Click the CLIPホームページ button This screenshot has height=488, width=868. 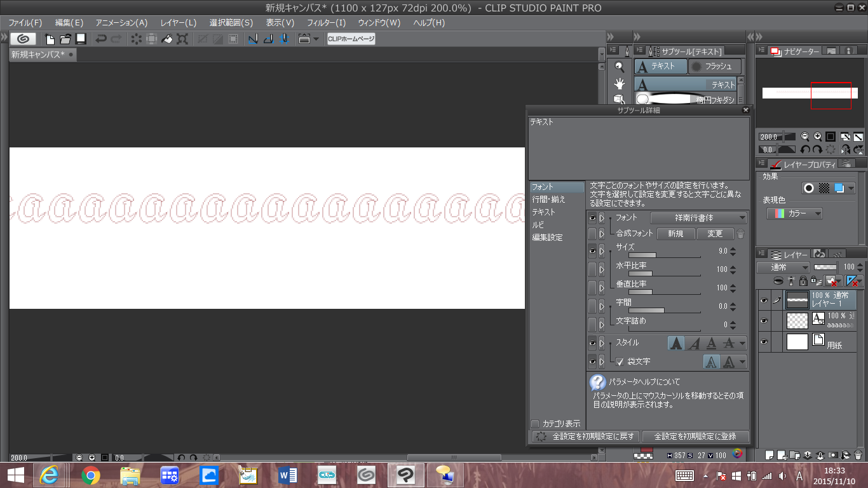pyautogui.click(x=351, y=39)
